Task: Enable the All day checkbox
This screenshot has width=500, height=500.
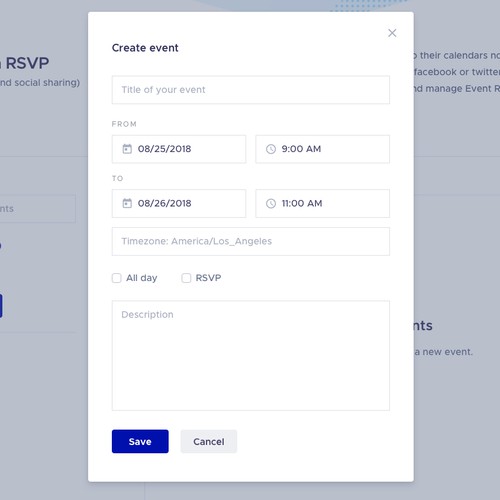Action: (117, 278)
